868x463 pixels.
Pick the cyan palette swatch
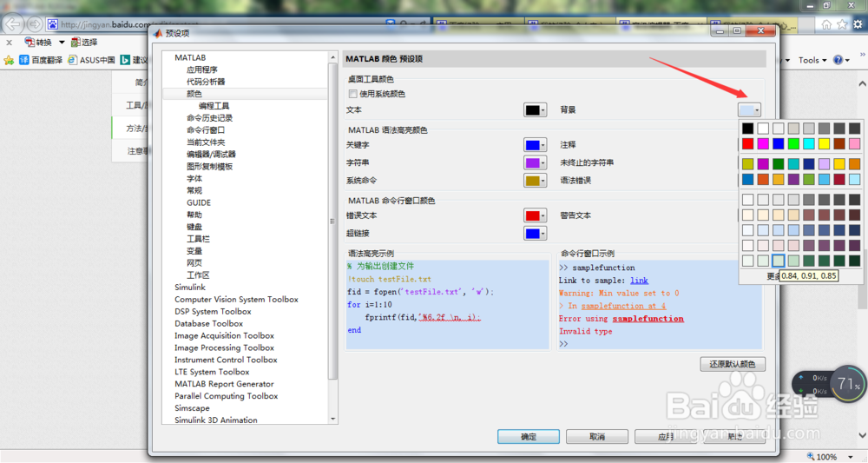coord(809,144)
